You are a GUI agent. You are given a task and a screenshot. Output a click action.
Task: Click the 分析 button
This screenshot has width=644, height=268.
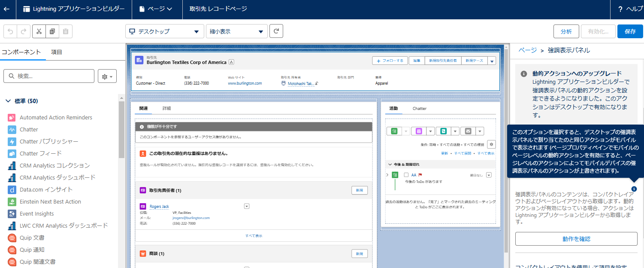566,31
